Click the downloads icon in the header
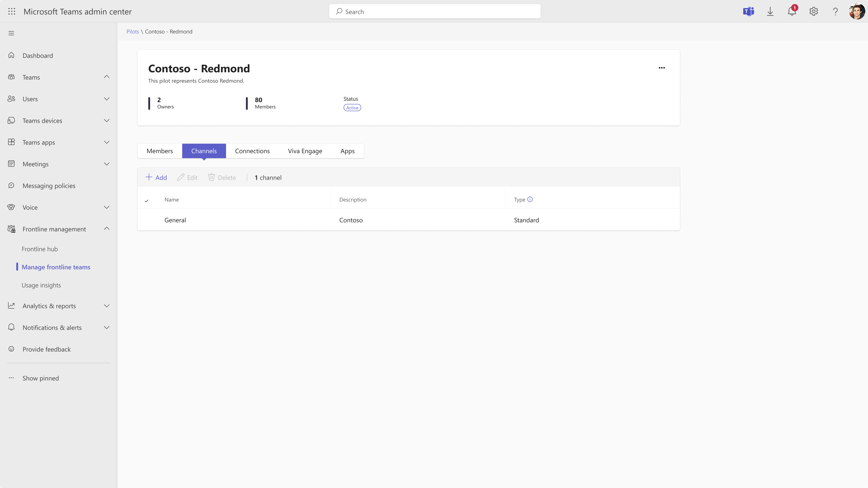Screen dimensions: 868x488 (x=770, y=11)
